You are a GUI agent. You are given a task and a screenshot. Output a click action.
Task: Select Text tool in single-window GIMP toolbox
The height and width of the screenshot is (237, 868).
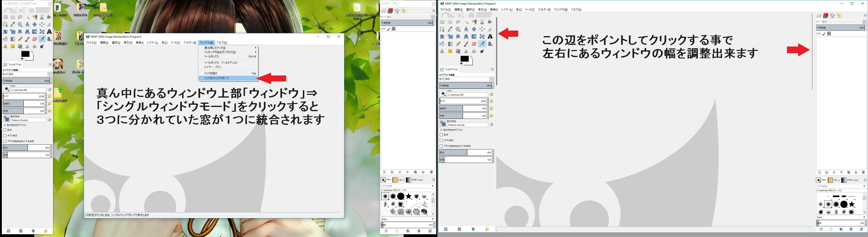pyautogui.click(x=490, y=36)
